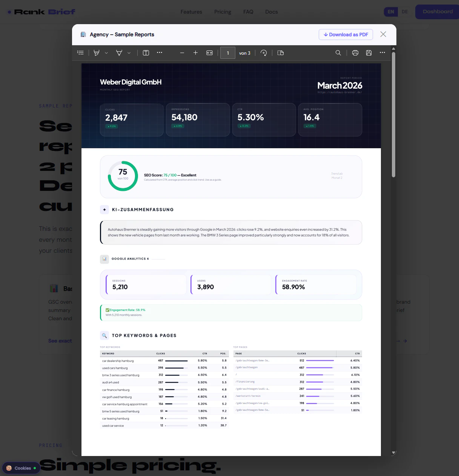Viewport: 459px width, 476px height.
Task: Click the 'March 2026' report period
Action: [x=340, y=86]
